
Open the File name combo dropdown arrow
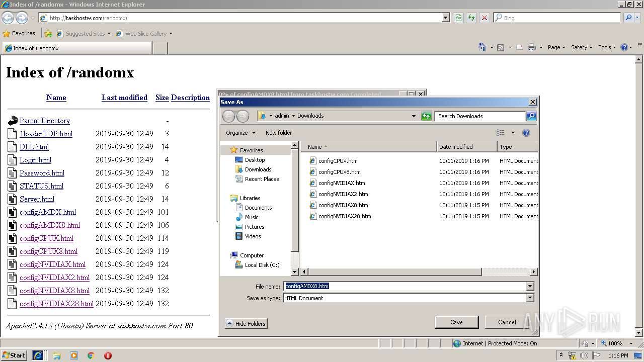[530, 287]
